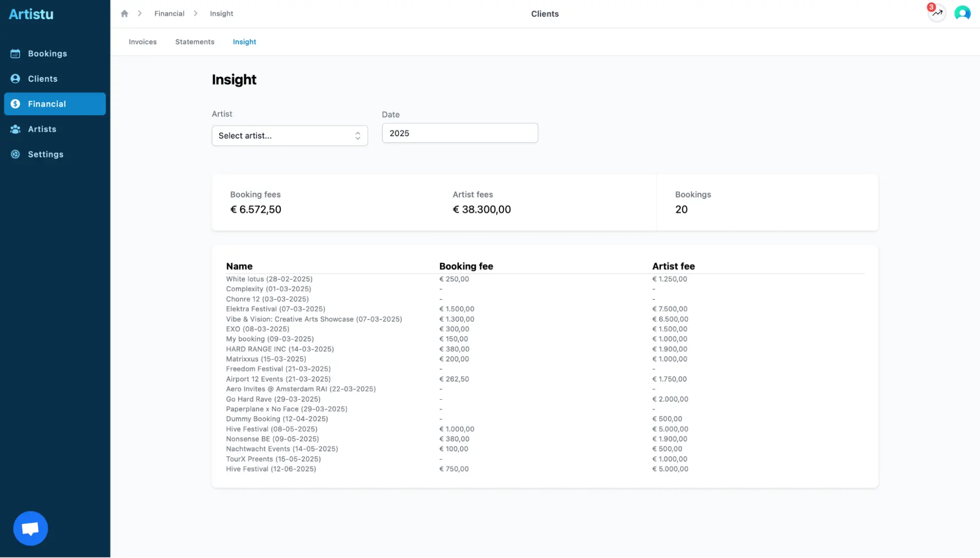The width and height of the screenshot is (980, 558).
Task: Navigate to Financial in the breadcrumb
Action: tap(169, 13)
